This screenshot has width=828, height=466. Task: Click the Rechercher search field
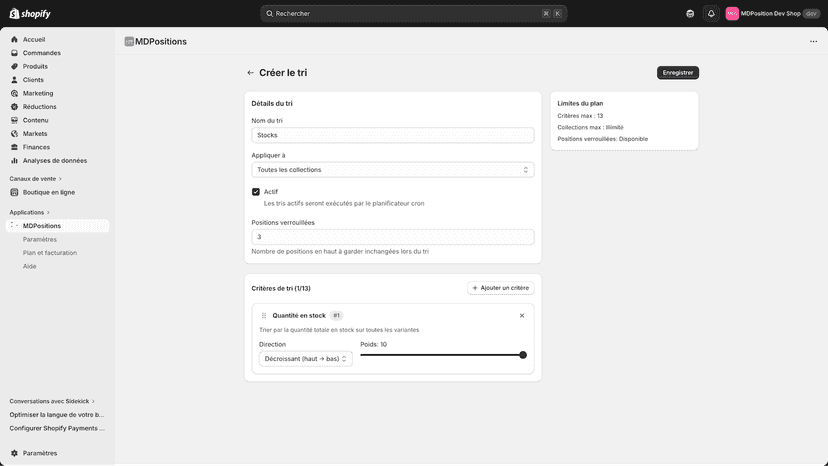pos(413,14)
